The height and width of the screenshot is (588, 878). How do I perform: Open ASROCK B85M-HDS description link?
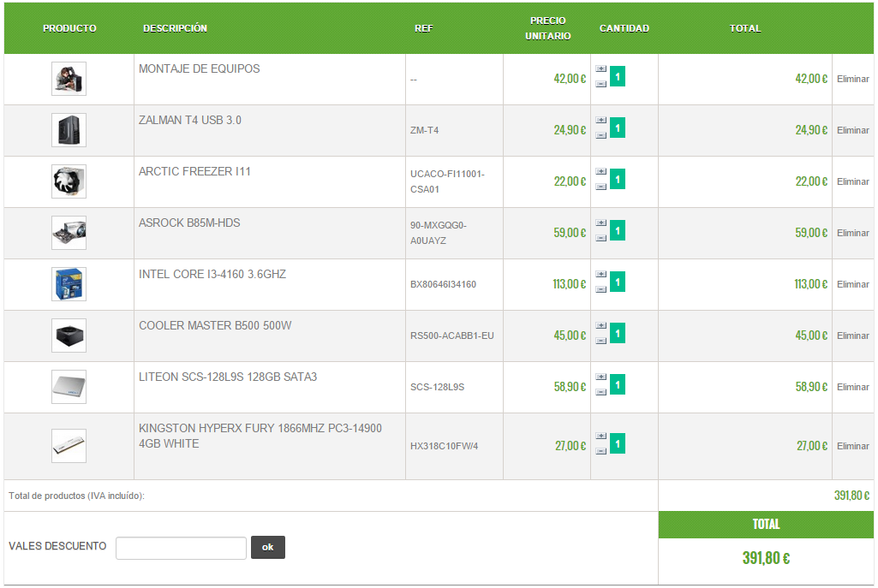point(189,223)
